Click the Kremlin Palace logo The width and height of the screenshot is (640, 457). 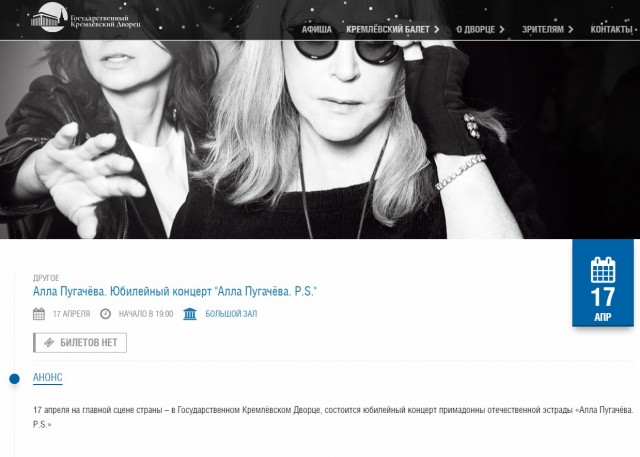point(84,18)
